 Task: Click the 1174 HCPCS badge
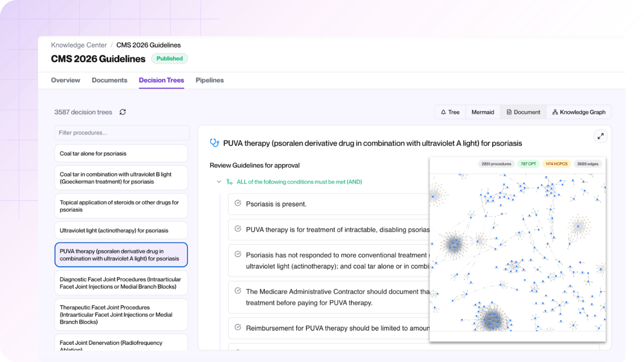[x=556, y=164]
